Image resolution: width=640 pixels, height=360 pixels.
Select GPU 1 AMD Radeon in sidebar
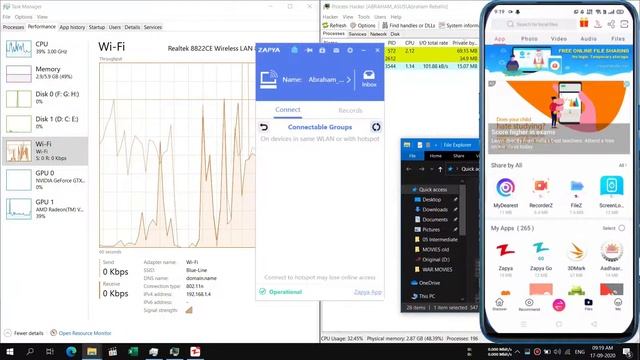(45, 209)
